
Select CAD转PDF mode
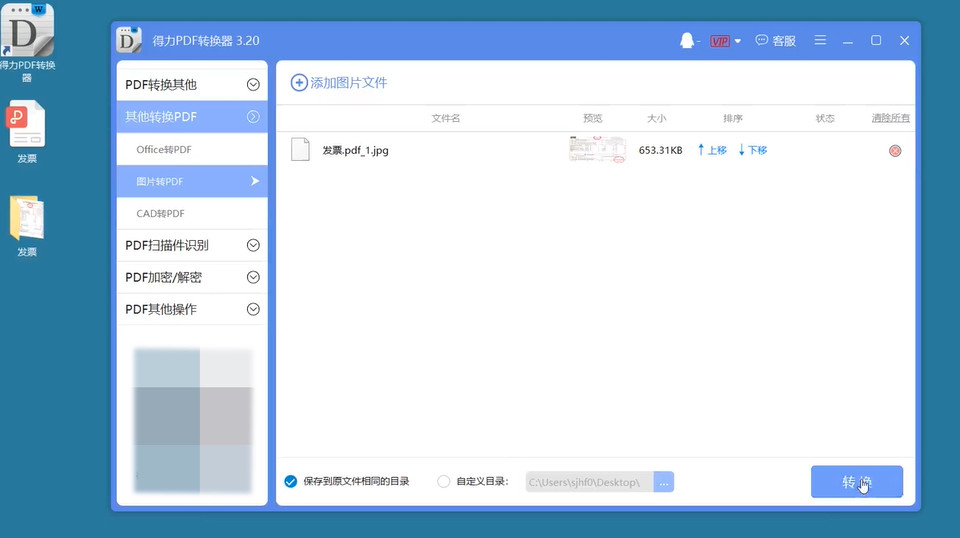[x=192, y=214]
